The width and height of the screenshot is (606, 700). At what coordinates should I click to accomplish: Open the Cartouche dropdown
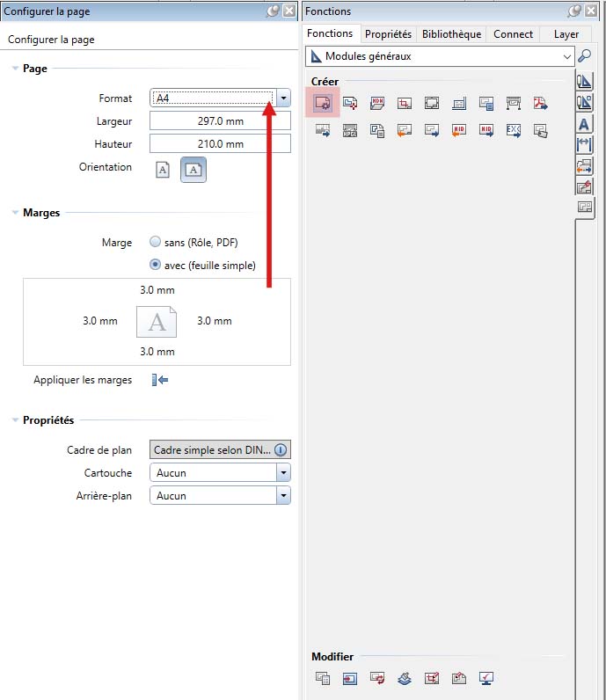point(283,472)
